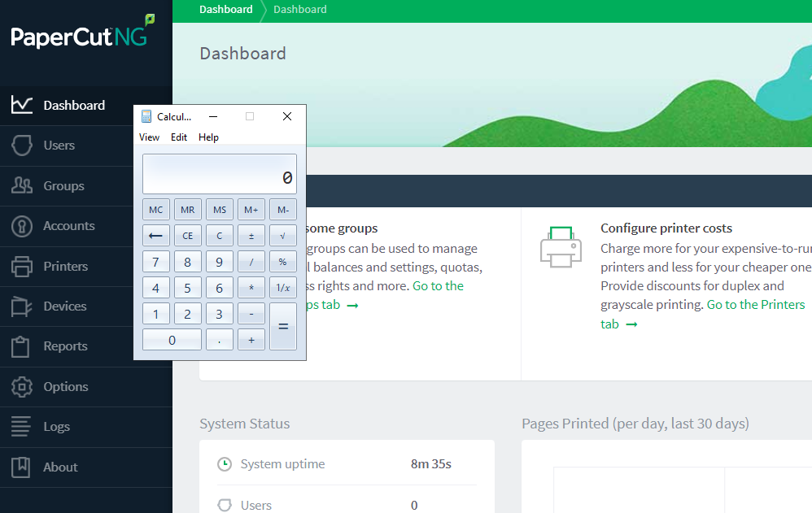The image size is (812, 513).
Task: Select the Accounts keyhole icon
Action: point(22,226)
